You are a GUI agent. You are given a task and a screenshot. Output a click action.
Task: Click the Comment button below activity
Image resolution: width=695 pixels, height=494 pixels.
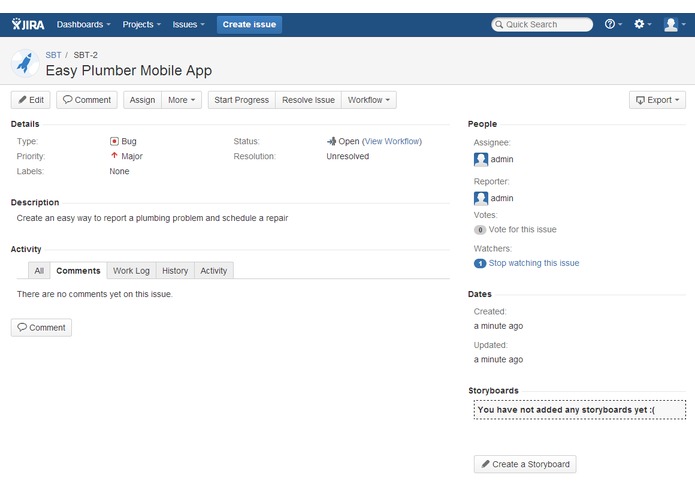41,328
